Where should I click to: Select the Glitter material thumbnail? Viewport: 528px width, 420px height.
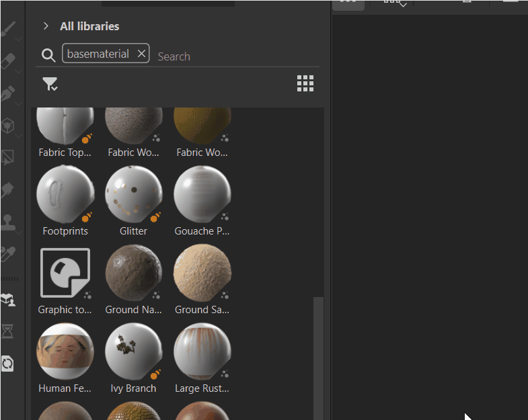[x=134, y=194]
